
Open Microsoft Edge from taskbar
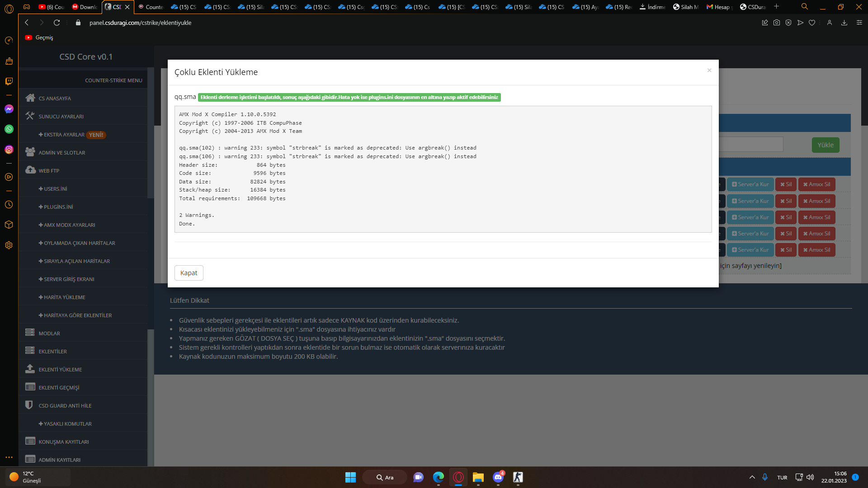(x=439, y=477)
